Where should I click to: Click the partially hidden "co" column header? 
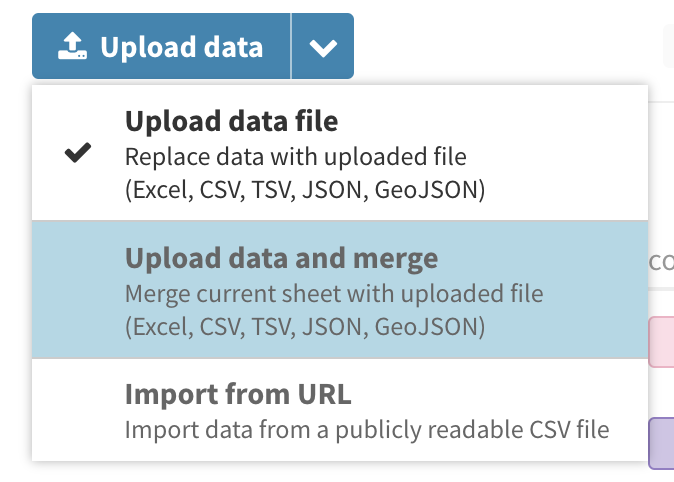tap(661, 262)
